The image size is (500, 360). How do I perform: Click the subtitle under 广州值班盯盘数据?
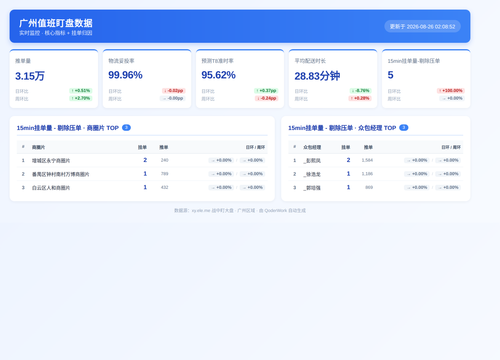[x=56, y=33]
